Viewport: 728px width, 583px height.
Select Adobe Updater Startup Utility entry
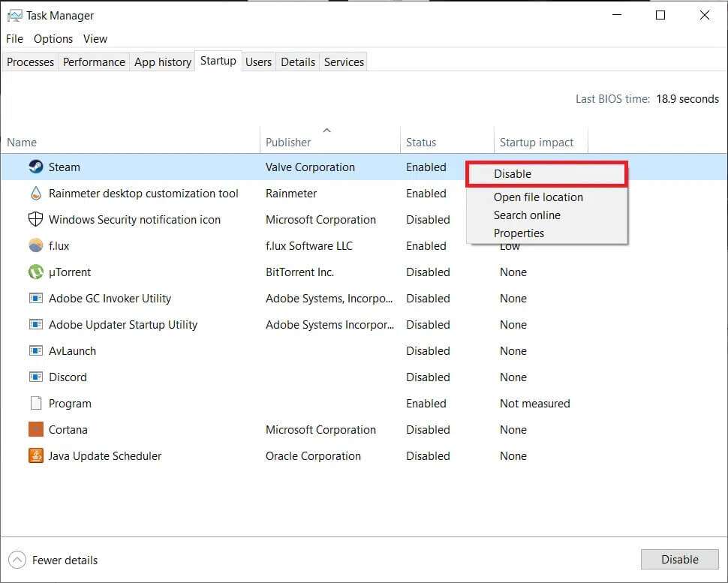[x=122, y=324]
